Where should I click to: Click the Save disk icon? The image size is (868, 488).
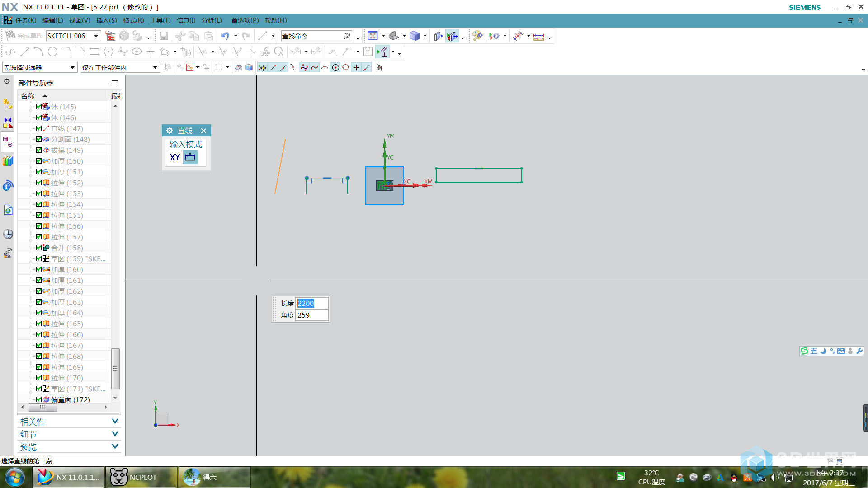click(x=164, y=36)
